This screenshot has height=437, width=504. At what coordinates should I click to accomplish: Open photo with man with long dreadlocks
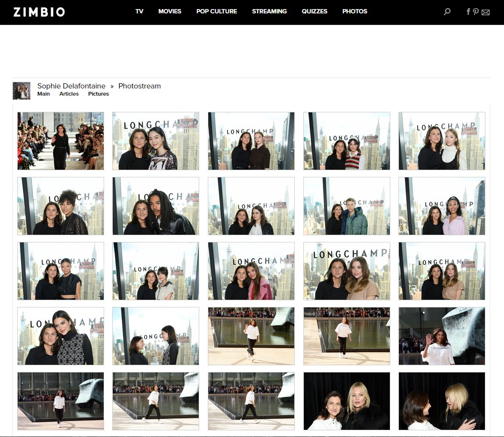pyautogui.click(x=156, y=206)
